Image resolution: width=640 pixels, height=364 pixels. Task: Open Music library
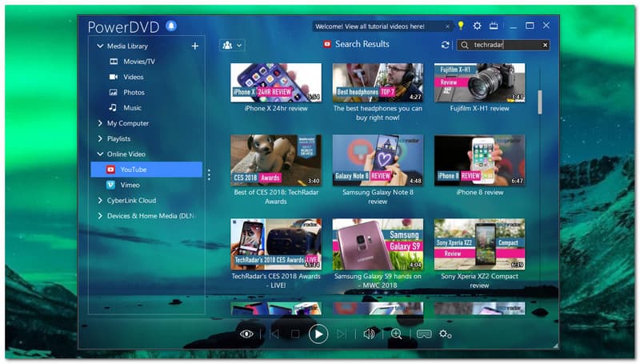point(132,108)
